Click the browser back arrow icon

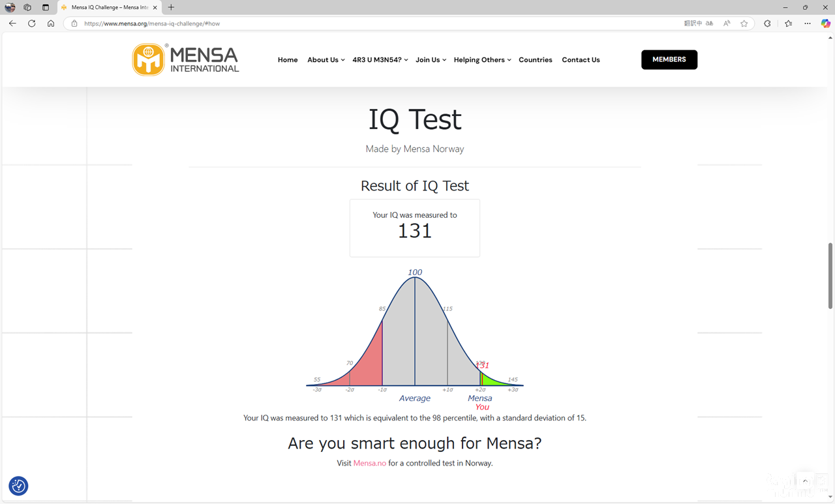[12, 23]
